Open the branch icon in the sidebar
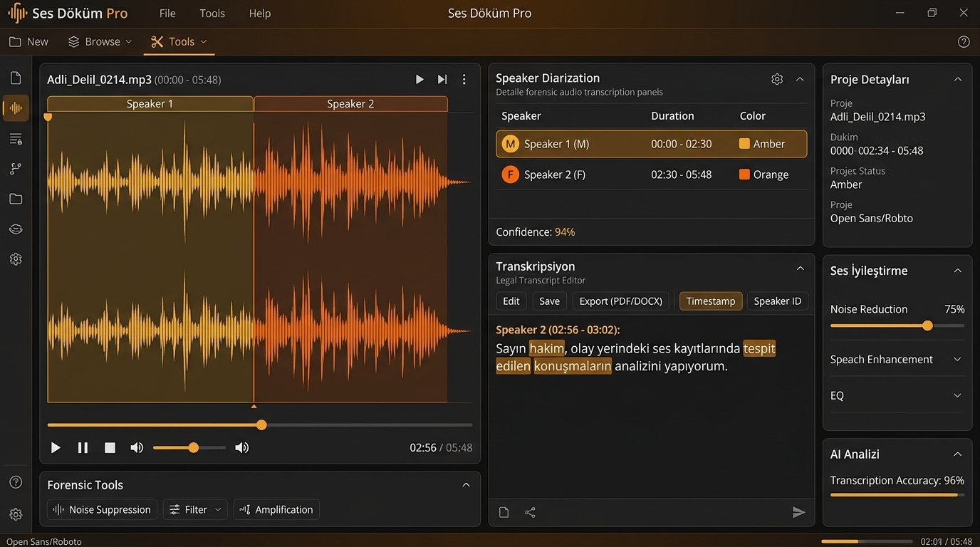Screen dimensions: 980x547 (16, 169)
